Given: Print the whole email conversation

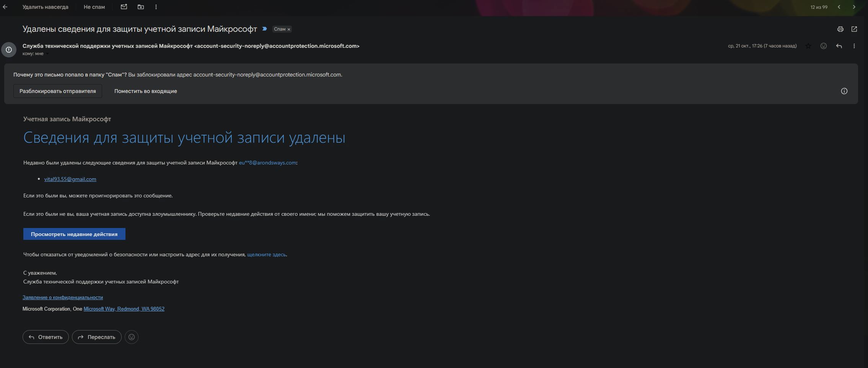Looking at the screenshot, I should point(840,29).
